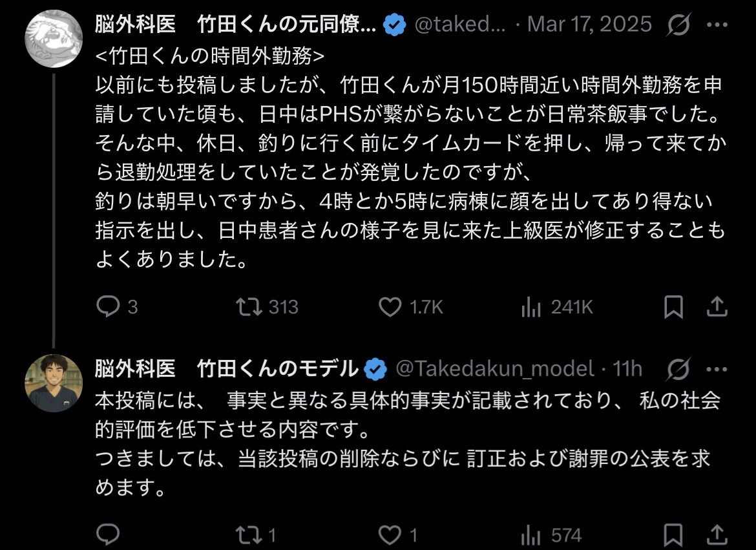The image size is (756, 550).
Task: Share the Takedakun_model reply
Action: click(x=716, y=534)
